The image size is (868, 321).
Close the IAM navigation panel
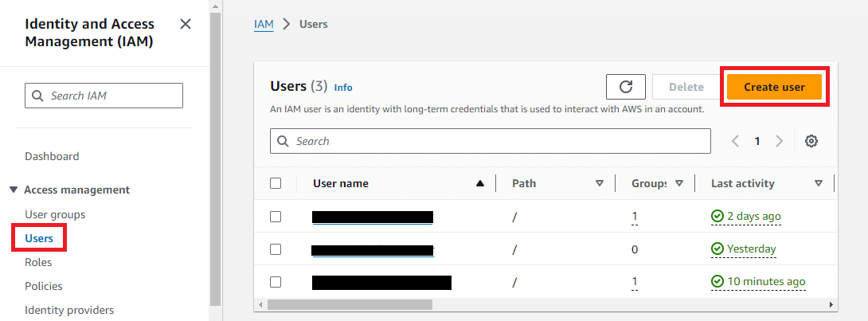click(x=186, y=24)
